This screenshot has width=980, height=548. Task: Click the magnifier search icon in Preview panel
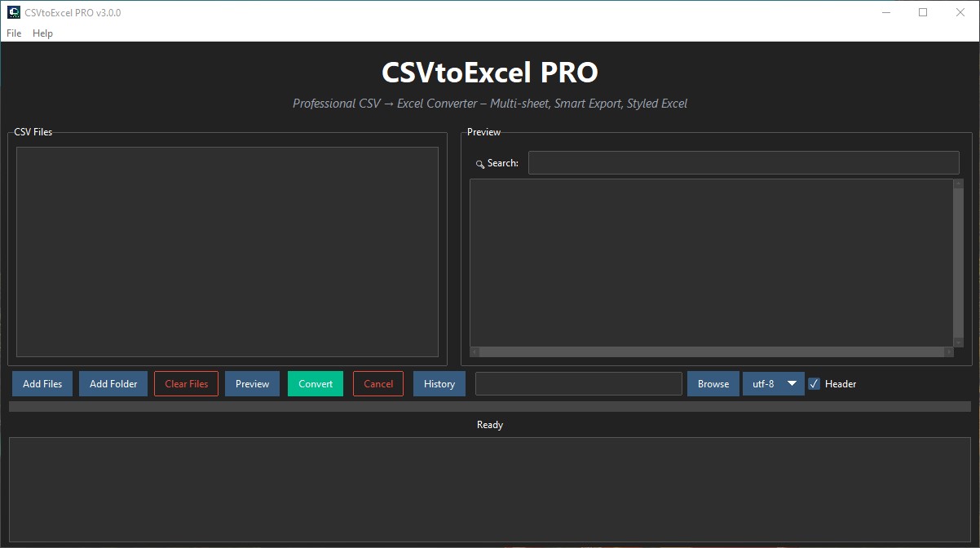479,163
